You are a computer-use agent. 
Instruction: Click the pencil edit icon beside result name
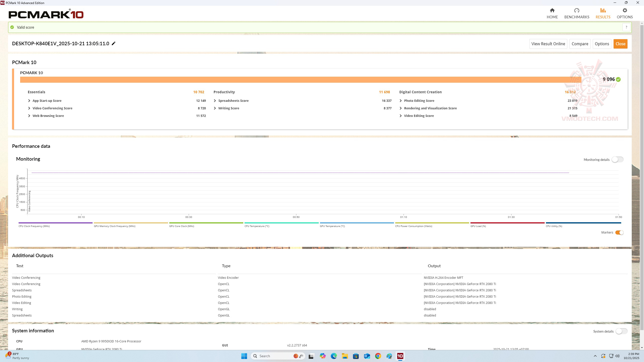pyautogui.click(x=114, y=43)
